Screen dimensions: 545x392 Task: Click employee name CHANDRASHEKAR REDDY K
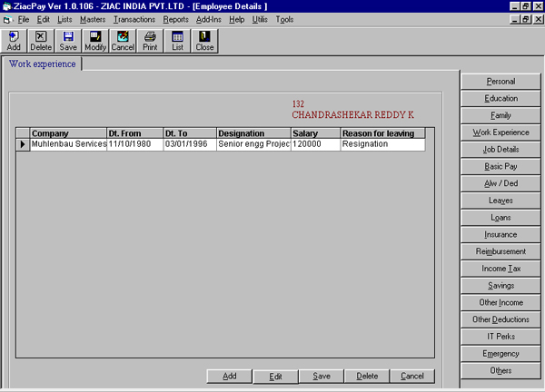click(x=352, y=115)
